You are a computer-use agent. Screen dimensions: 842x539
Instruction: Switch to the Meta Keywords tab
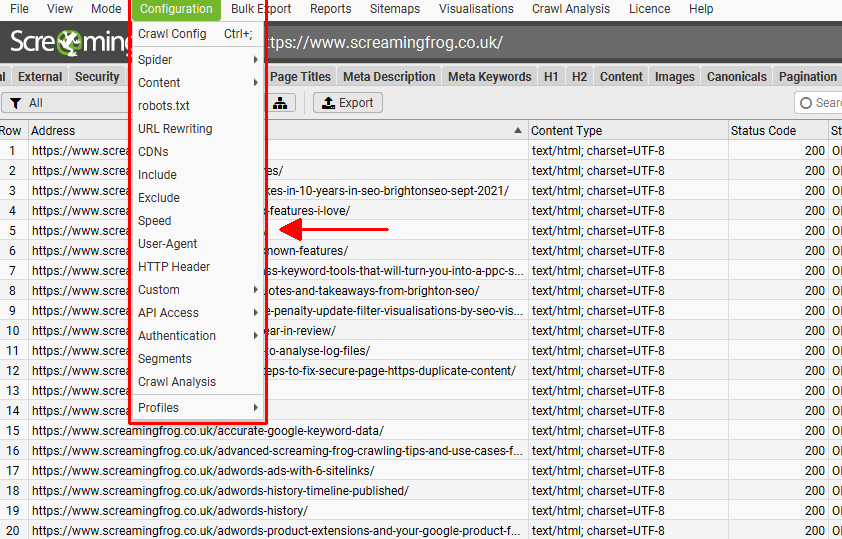(x=489, y=77)
